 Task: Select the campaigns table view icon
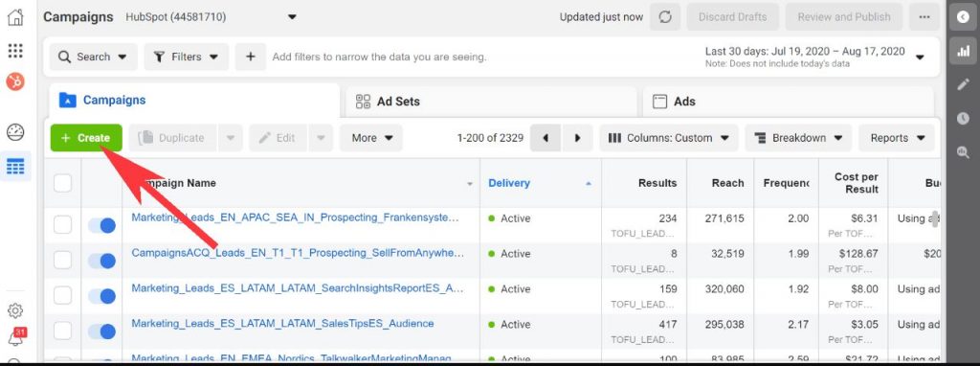tap(15, 167)
